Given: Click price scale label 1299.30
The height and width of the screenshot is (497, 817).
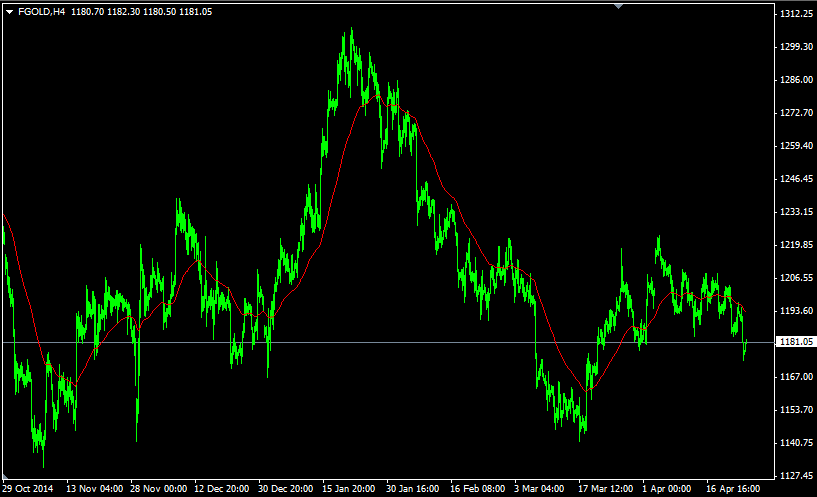Looking at the screenshot, I should point(796,47).
